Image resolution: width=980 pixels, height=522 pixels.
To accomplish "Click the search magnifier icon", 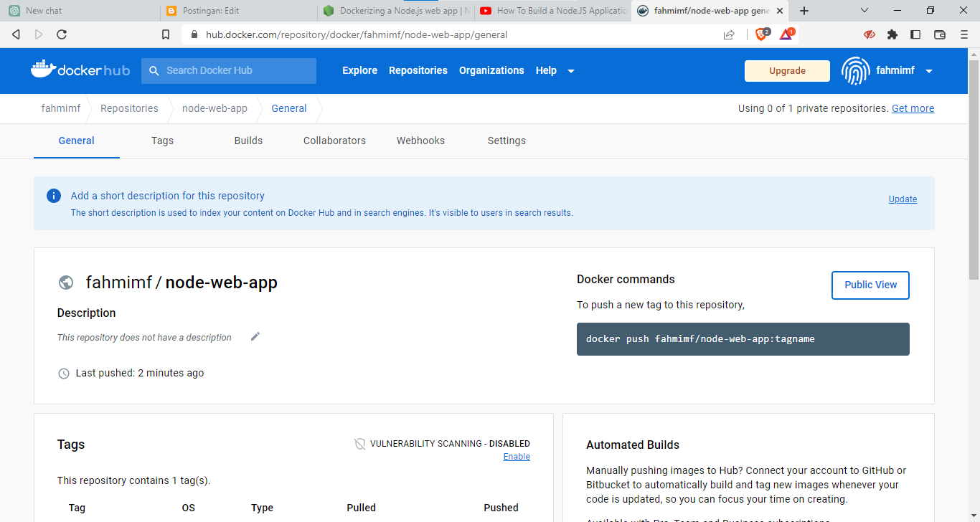I will pos(154,70).
